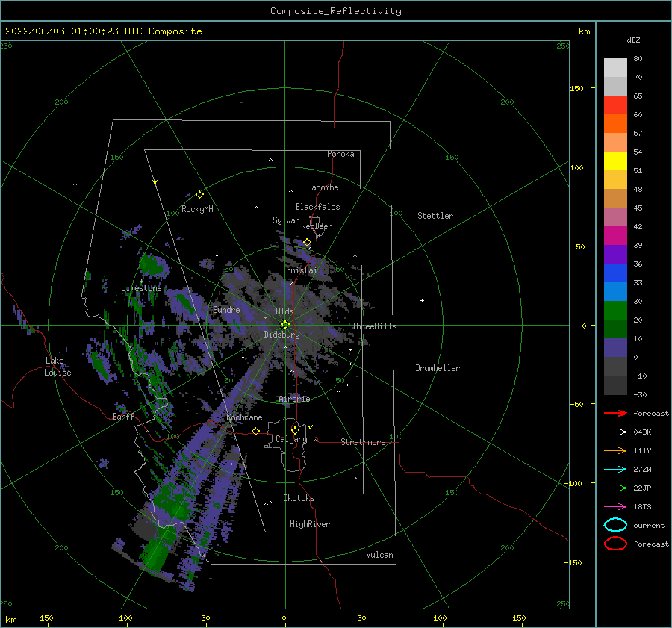Click the Drumheller city label
Viewport: 672px width, 628px height.
coord(438,368)
